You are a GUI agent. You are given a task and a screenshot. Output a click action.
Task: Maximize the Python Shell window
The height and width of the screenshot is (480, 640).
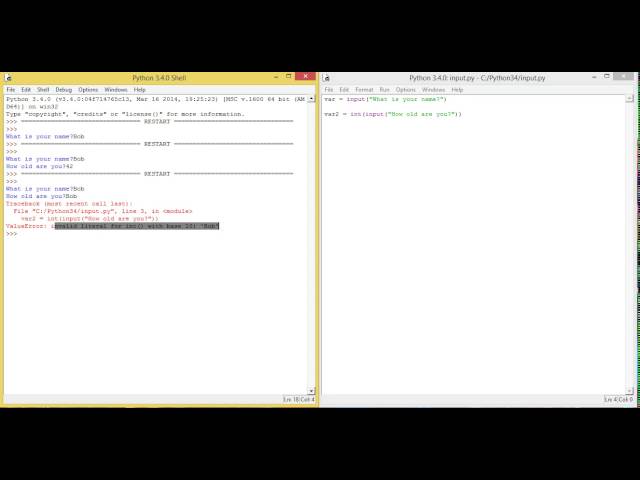coord(289,77)
